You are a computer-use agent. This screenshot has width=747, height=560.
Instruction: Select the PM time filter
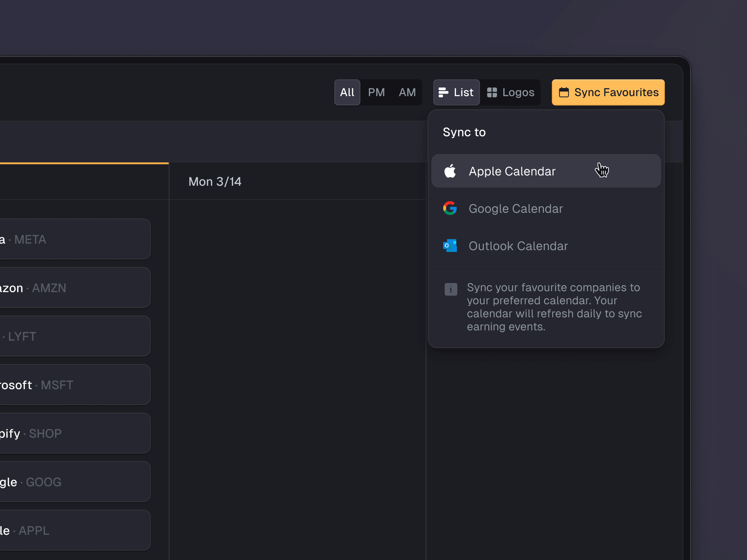[376, 92]
